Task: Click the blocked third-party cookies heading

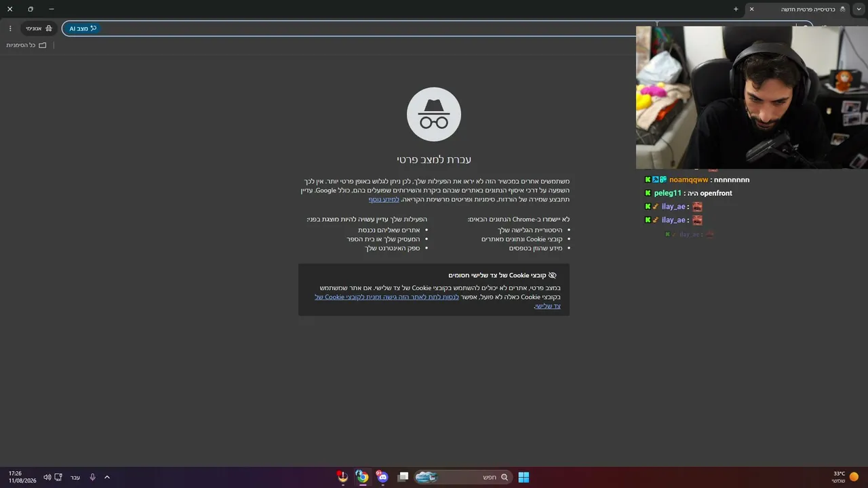Action: (497, 275)
